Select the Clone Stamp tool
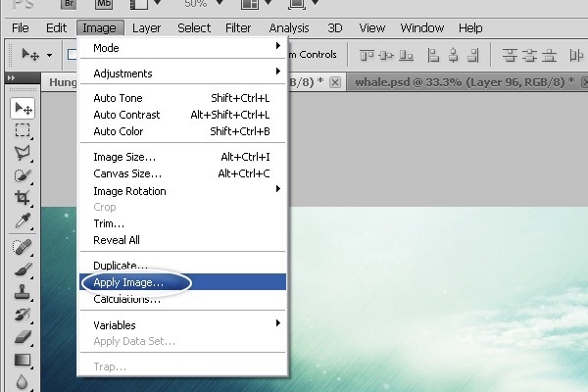 tap(23, 291)
